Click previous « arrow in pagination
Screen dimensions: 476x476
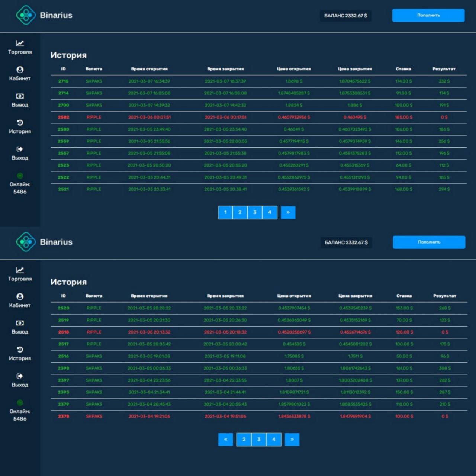225,439
